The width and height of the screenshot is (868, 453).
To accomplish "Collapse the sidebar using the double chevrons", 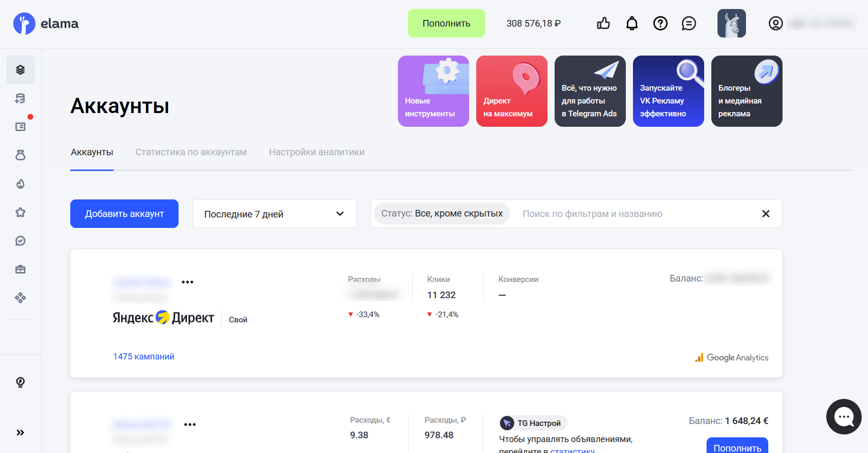I will coord(20,433).
